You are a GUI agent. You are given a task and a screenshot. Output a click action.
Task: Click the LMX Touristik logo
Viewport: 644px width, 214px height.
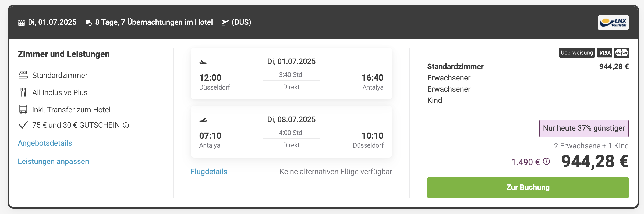click(613, 23)
